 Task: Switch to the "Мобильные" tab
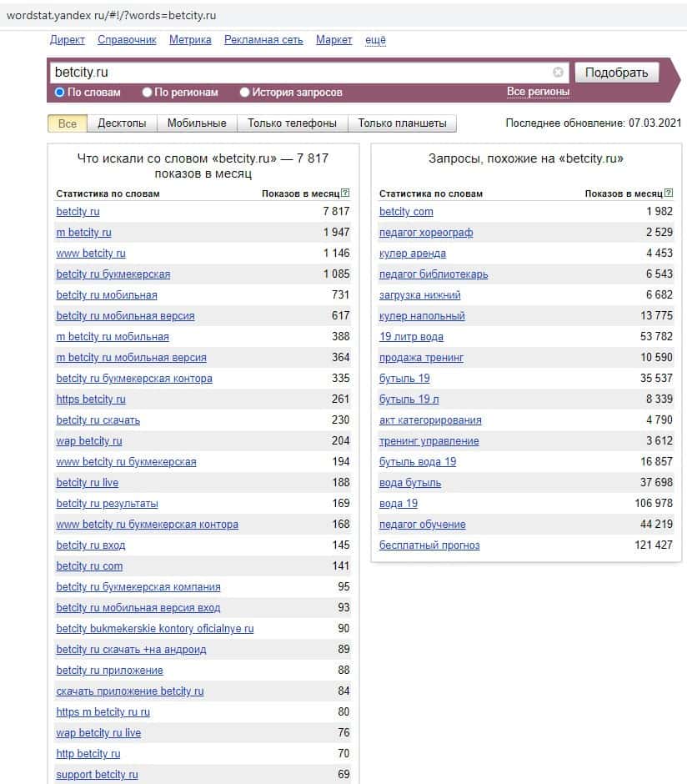(197, 123)
